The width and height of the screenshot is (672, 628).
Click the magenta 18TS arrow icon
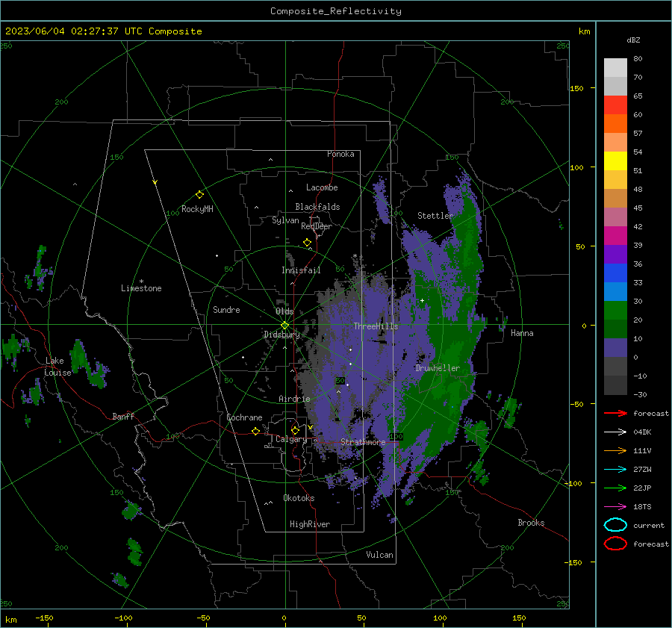(x=615, y=507)
